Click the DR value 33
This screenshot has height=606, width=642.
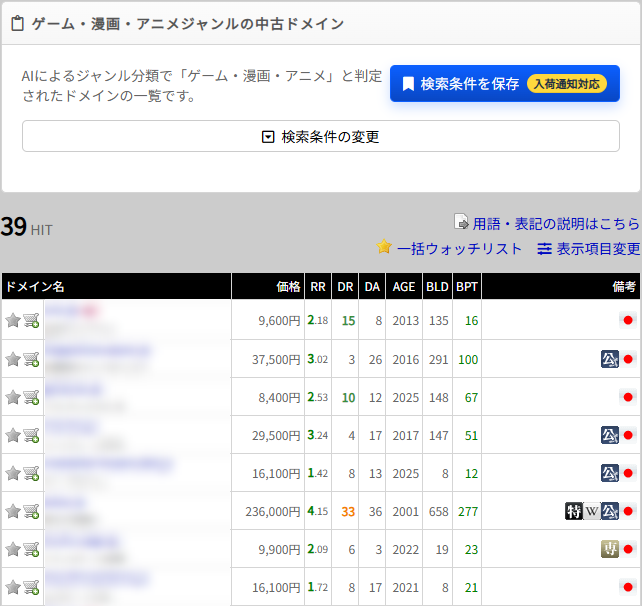pyautogui.click(x=348, y=511)
